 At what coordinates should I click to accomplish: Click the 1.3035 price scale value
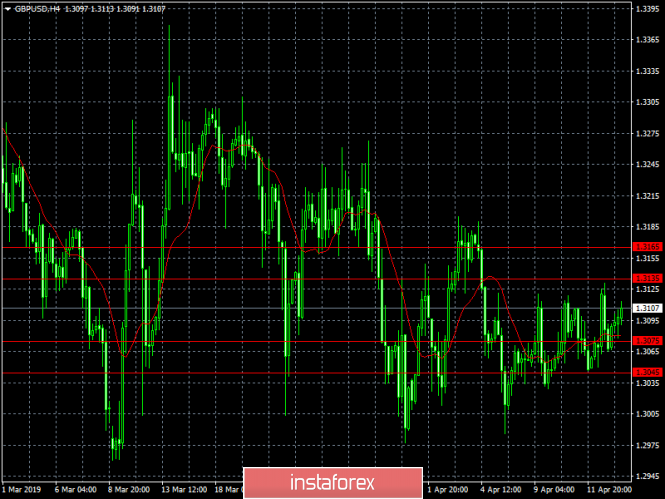(648, 383)
